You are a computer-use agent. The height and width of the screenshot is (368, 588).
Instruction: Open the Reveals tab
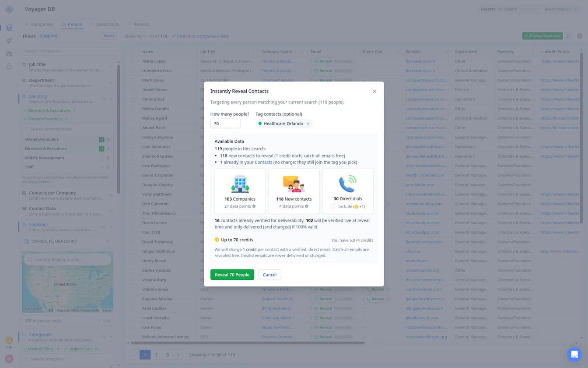pos(138,24)
